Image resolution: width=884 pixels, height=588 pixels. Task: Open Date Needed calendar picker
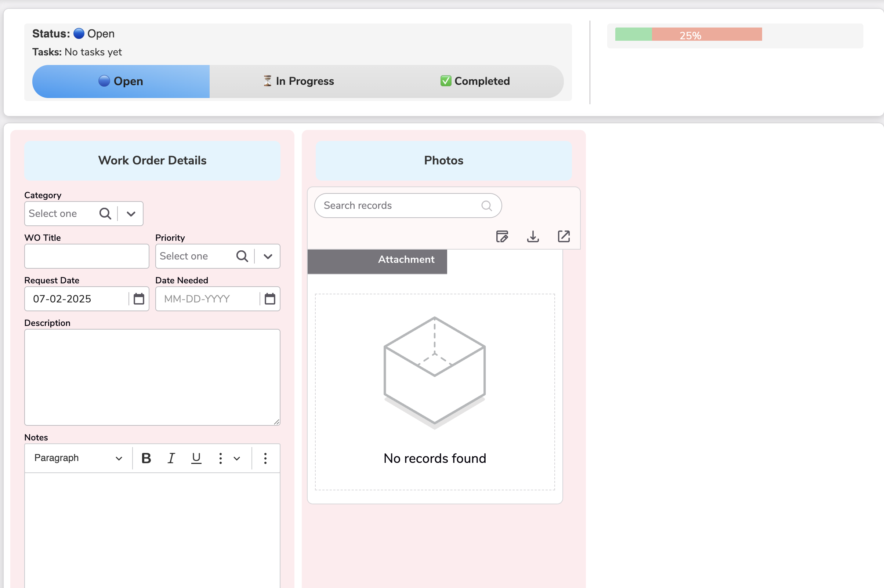point(270,299)
